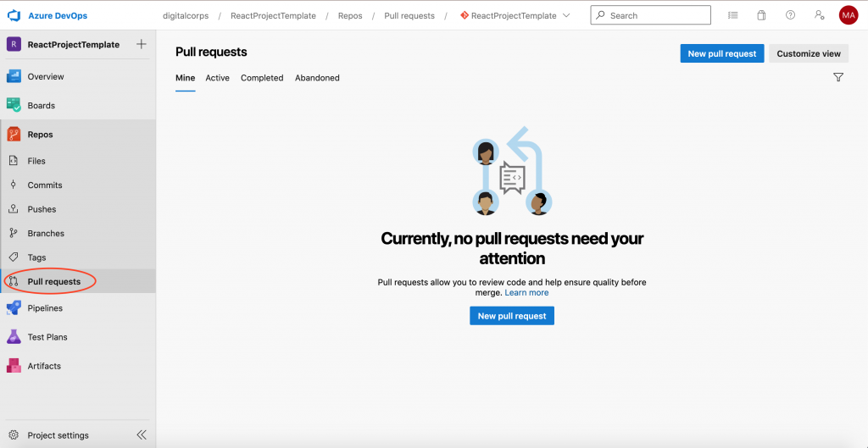Open the Overview section icon

pos(14,76)
